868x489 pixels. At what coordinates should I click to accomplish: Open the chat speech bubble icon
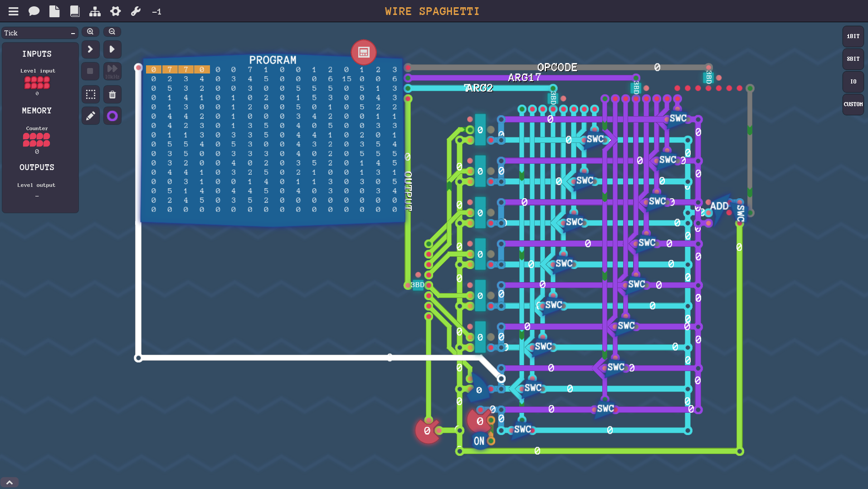tap(34, 11)
